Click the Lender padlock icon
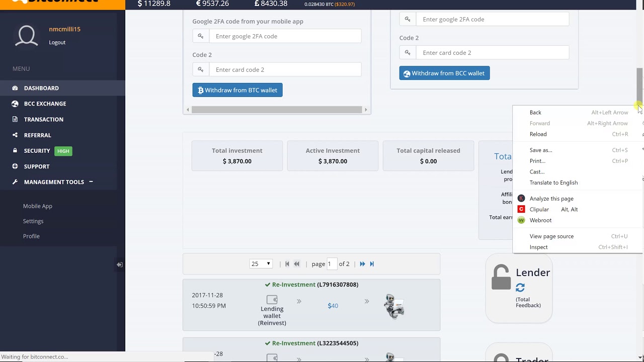644x362 pixels. click(x=501, y=277)
